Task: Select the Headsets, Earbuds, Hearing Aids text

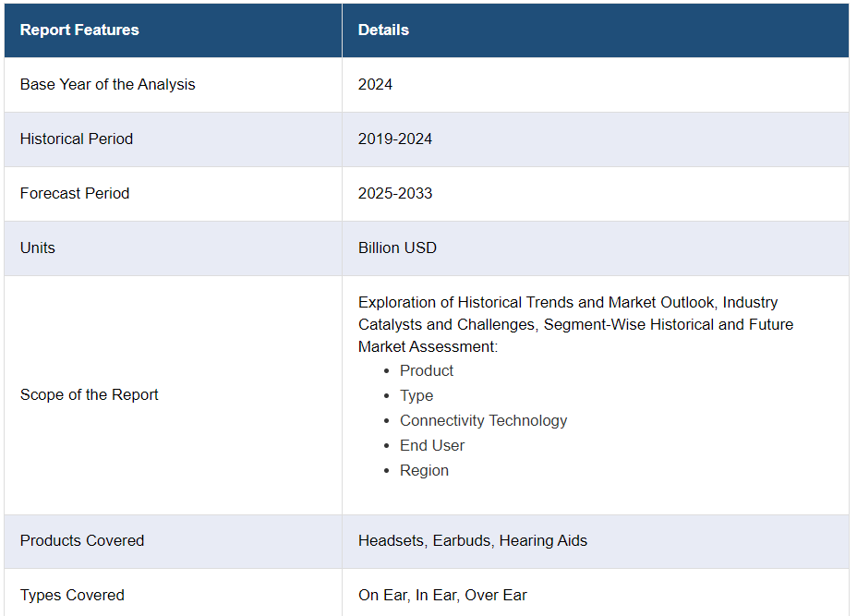Action: point(473,540)
